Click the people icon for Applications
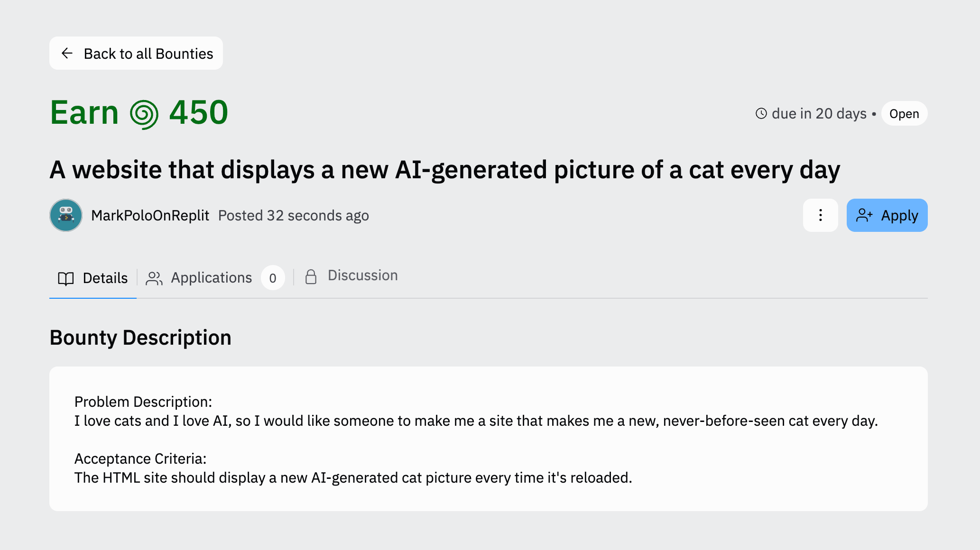980x550 pixels. pos(154,278)
